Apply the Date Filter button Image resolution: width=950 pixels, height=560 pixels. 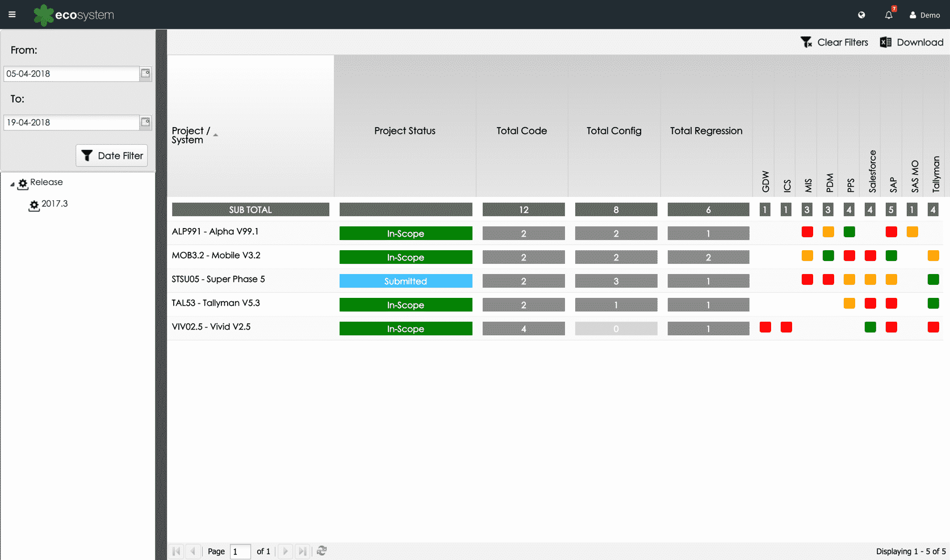click(112, 155)
